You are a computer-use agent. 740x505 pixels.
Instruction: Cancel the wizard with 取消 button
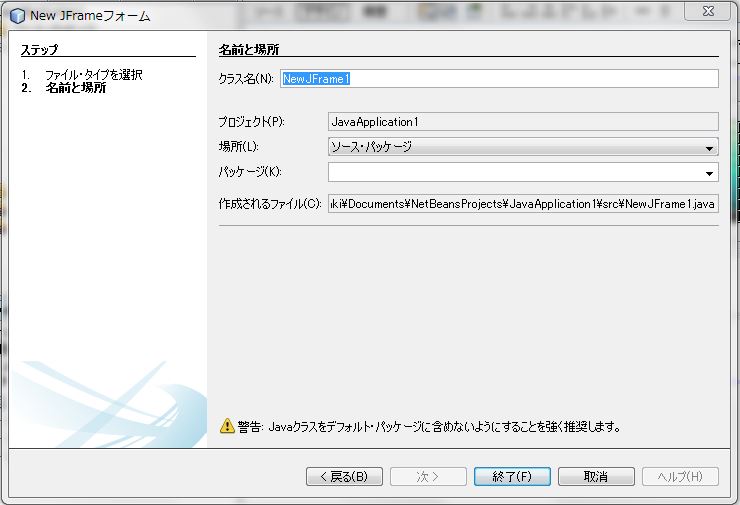[x=596, y=477]
